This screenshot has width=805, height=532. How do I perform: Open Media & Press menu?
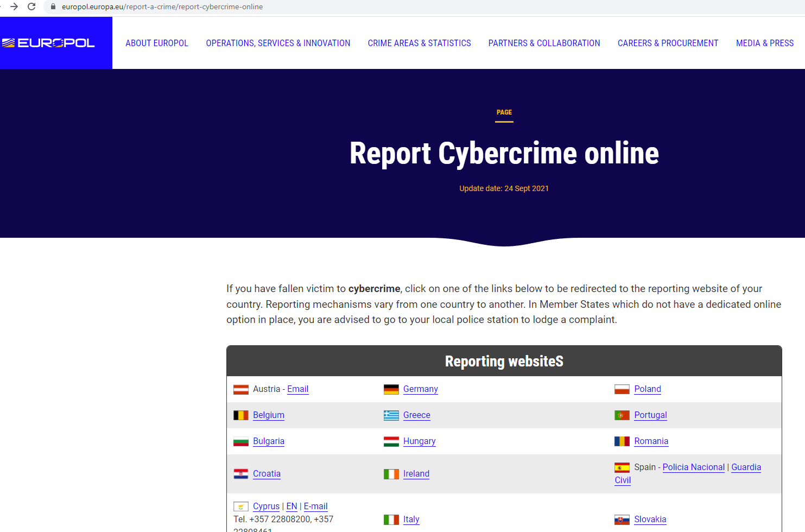point(765,43)
